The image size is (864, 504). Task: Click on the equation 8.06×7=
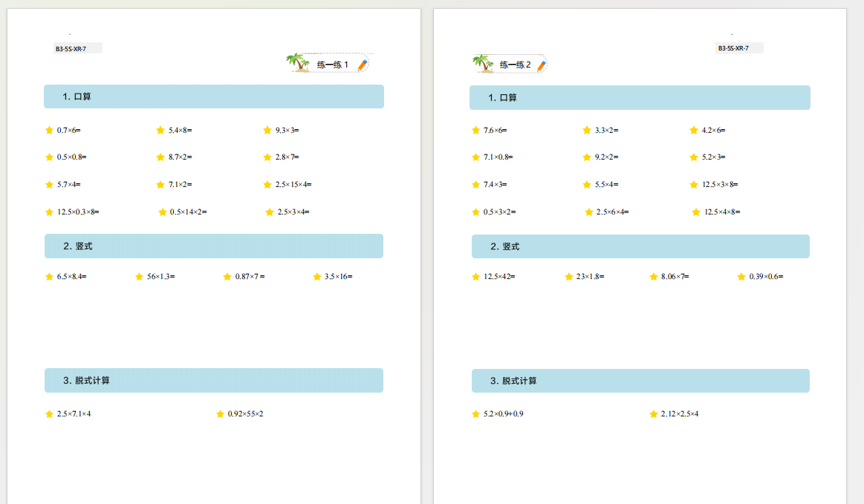pos(675,277)
